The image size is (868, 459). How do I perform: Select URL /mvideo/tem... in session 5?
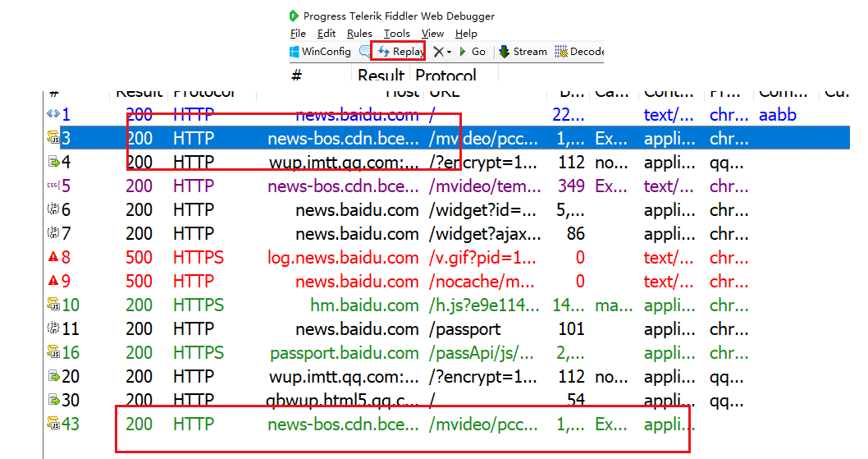tap(484, 186)
